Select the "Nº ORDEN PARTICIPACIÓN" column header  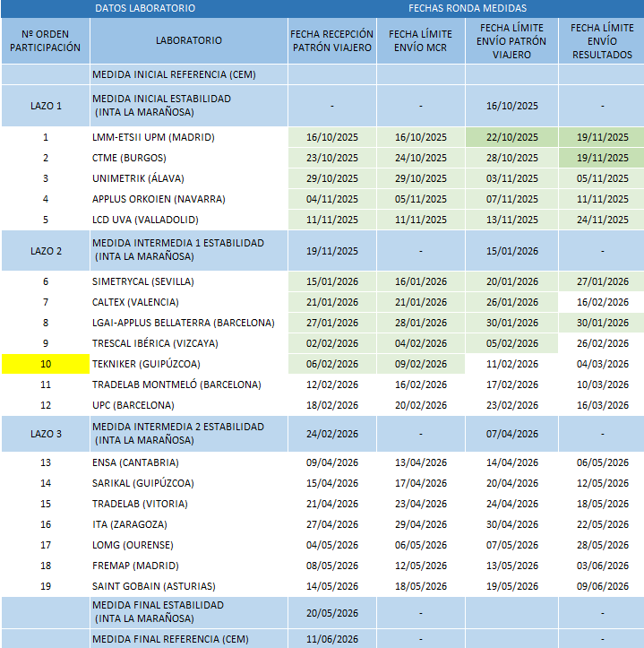[x=45, y=40]
